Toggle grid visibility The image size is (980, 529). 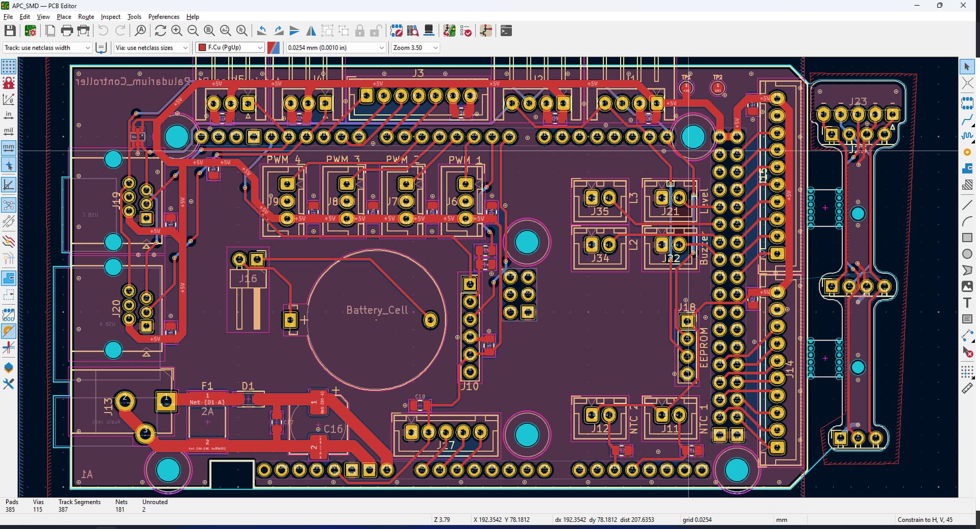coord(8,66)
